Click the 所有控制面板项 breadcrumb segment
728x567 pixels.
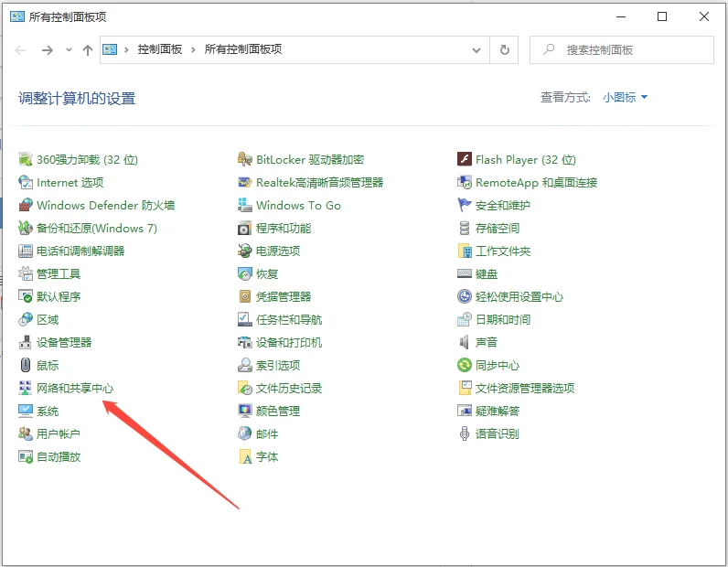tap(243, 49)
